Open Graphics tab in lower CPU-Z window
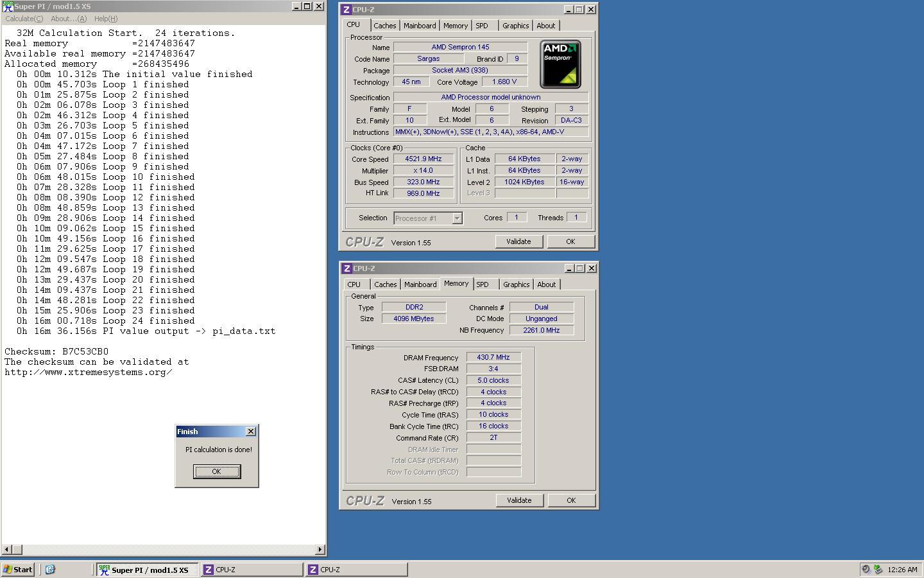 click(x=517, y=285)
